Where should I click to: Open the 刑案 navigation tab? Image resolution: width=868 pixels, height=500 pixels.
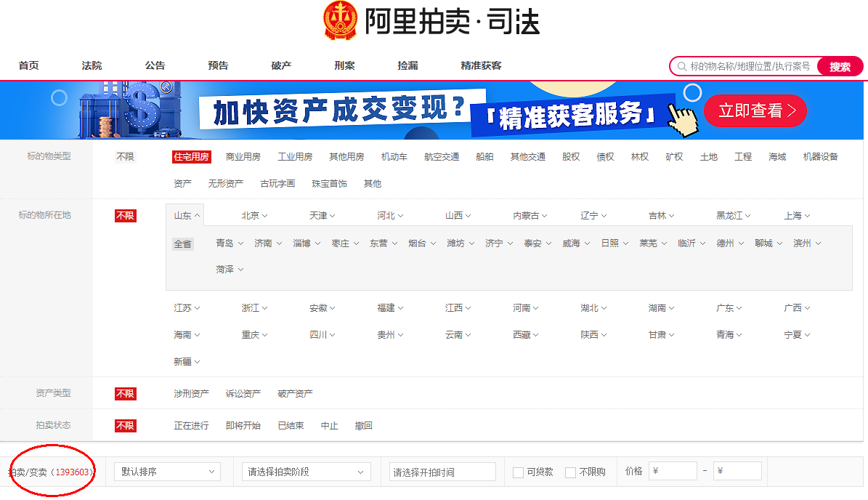344,65
